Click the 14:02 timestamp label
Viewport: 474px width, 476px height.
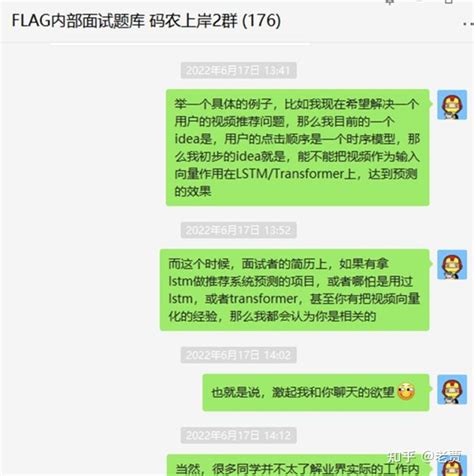238,355
